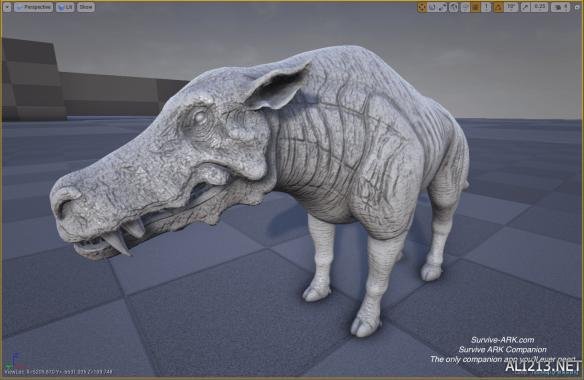Click the XYZ axis gizmo in the viewport corner

[14, 360]
